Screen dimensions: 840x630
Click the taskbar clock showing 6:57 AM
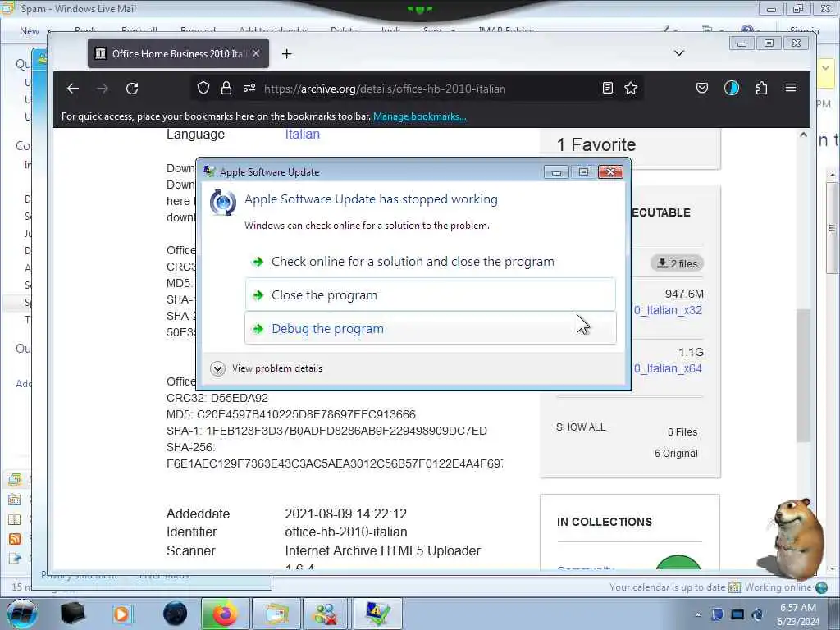tap(798, 614)
